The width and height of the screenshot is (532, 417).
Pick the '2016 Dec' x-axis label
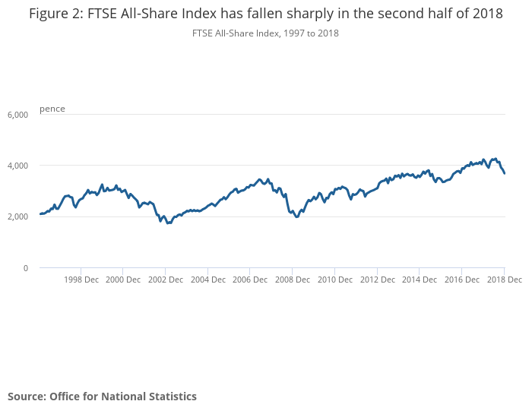461,280
